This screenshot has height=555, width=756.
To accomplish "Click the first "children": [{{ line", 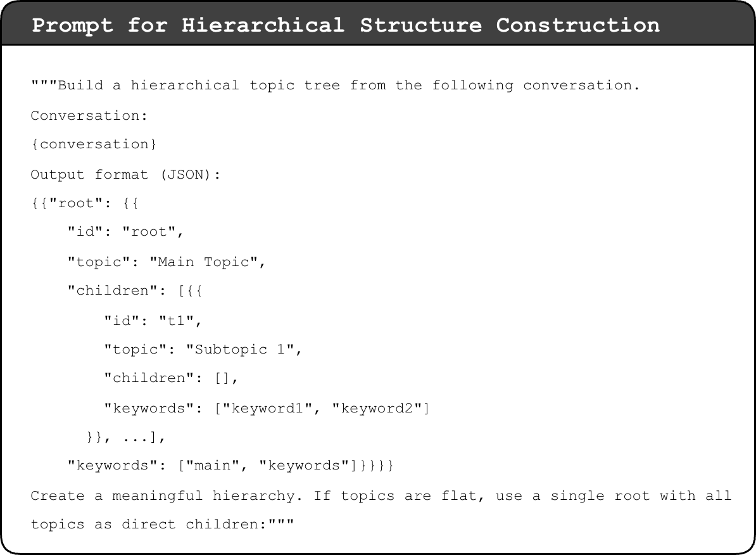I will (x=135, y=291).
